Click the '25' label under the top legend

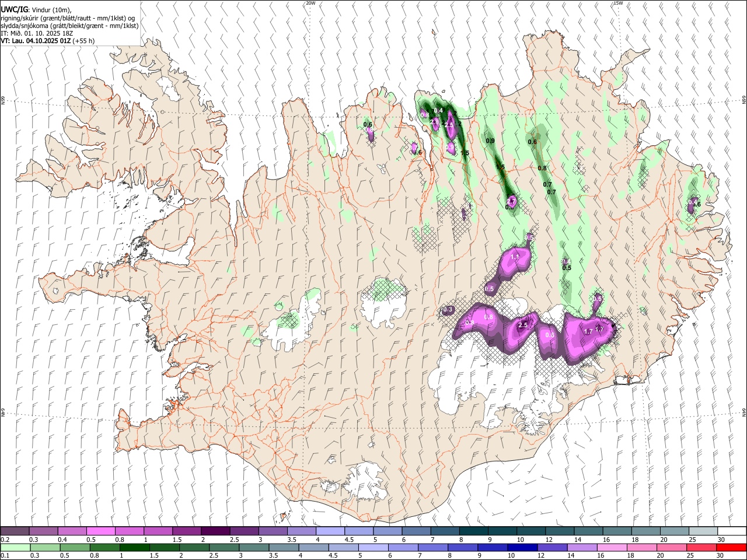coord(692,540)
